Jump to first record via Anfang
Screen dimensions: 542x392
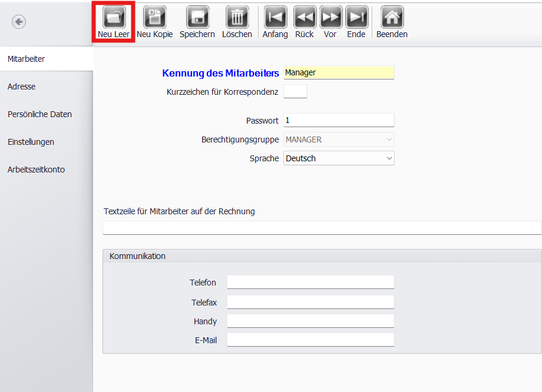click(275, 18)
